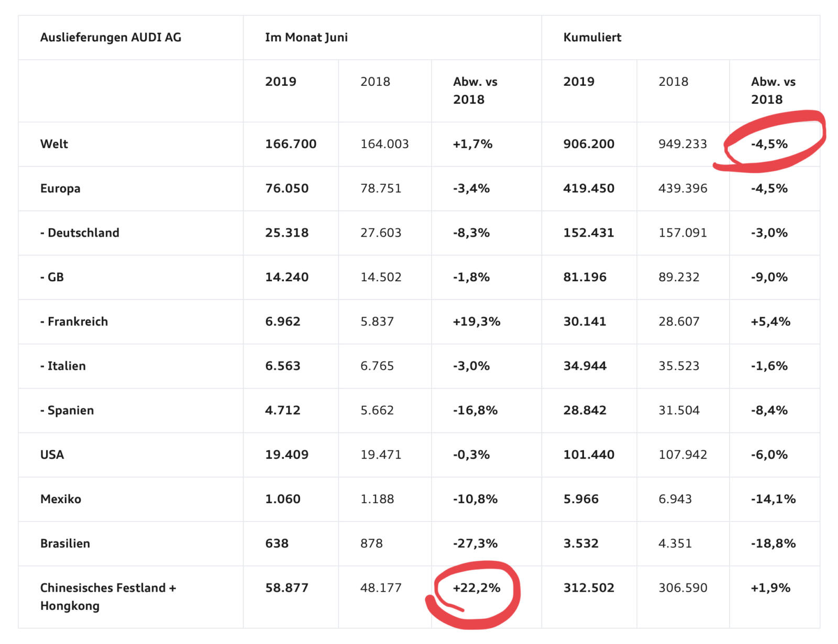Select 'Chinesisches Festland + Hongkong' row label

(x=108, y=597)
